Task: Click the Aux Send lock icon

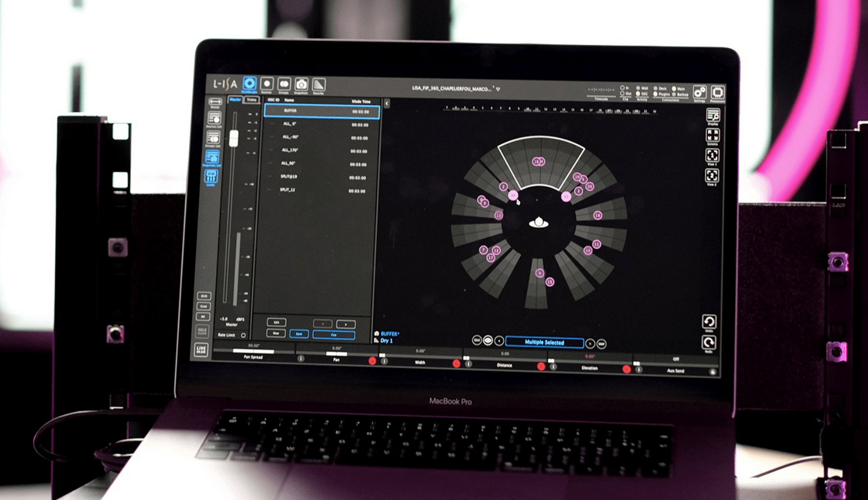Action: pyautogui.click(x=712, y=371)
